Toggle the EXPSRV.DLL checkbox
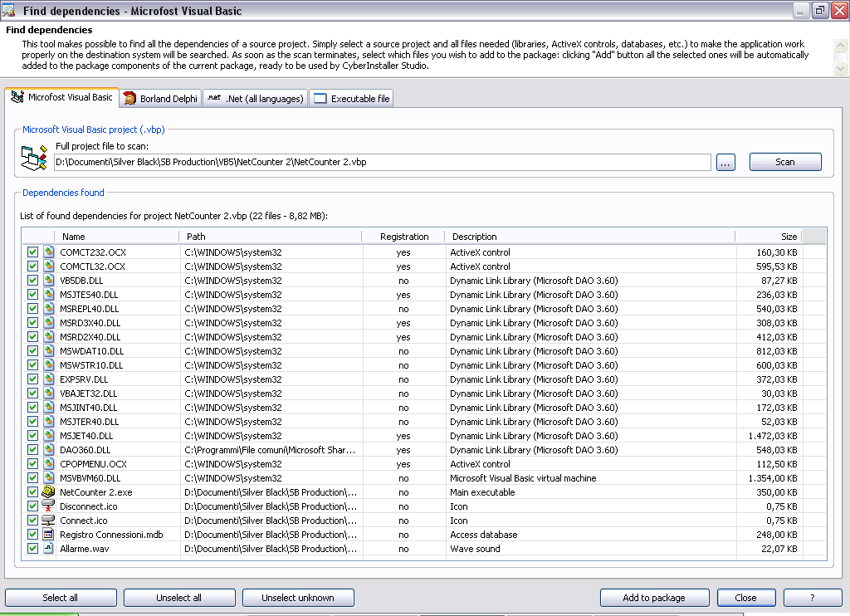Viewport: 850px width, 616px height. [32, 379]
